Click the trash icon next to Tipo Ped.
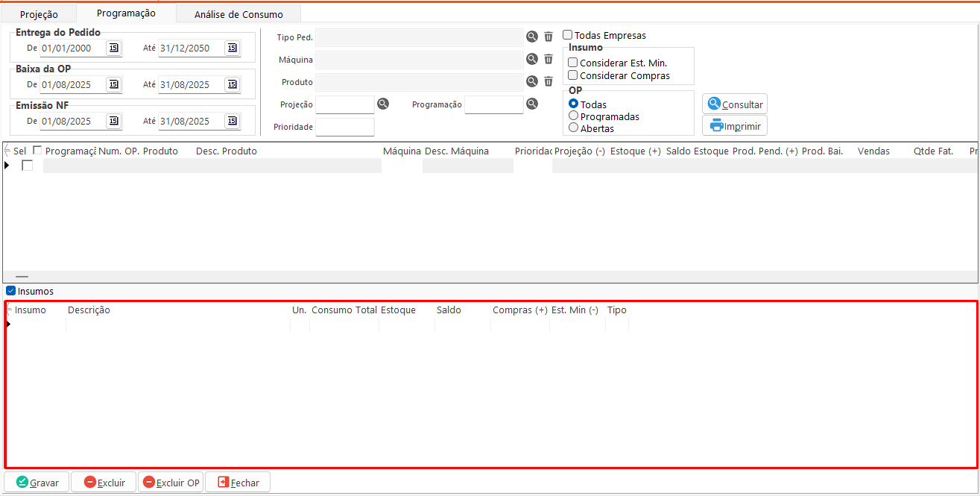The height and width of the screenshot is (496, 980). [x=549, y=37]
